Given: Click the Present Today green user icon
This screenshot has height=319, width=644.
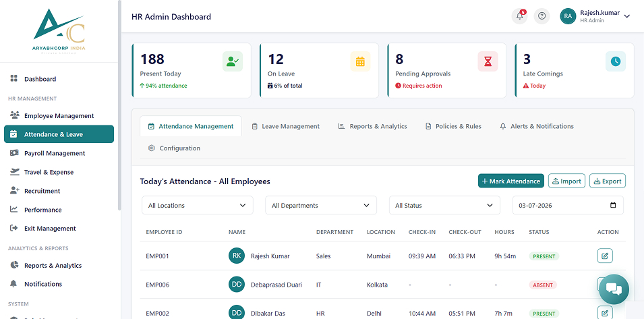Looking at the screenshot, I should (x=233, y=61).
